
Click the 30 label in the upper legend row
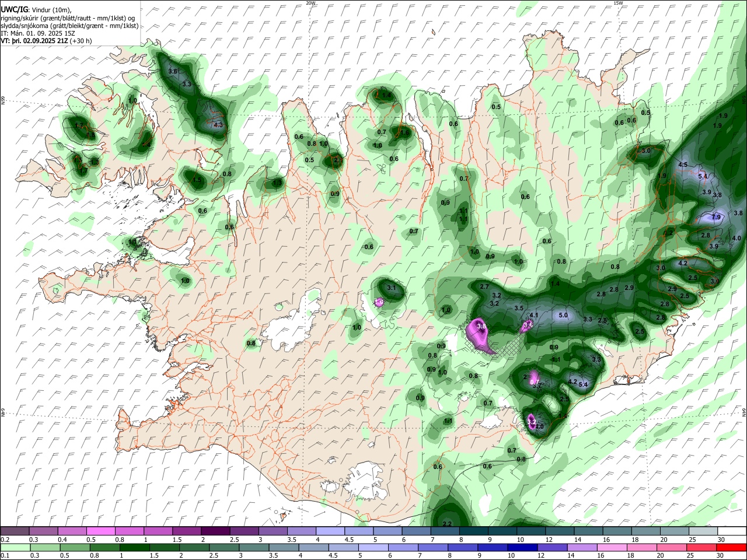(721, 540)
